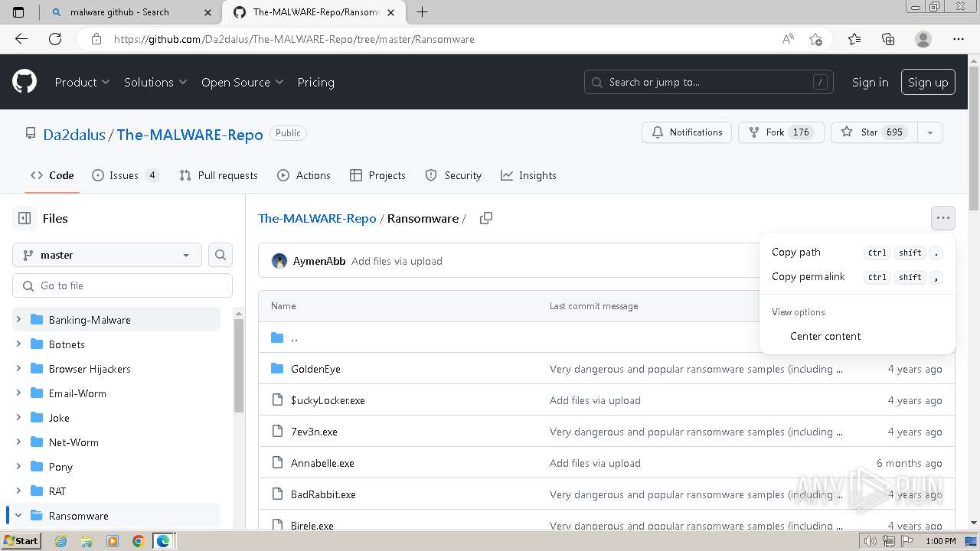Image resolution: width=980 pixels, height=551 pixels.
Task: Switch to Code tab
Action: (x=52, y=175)
